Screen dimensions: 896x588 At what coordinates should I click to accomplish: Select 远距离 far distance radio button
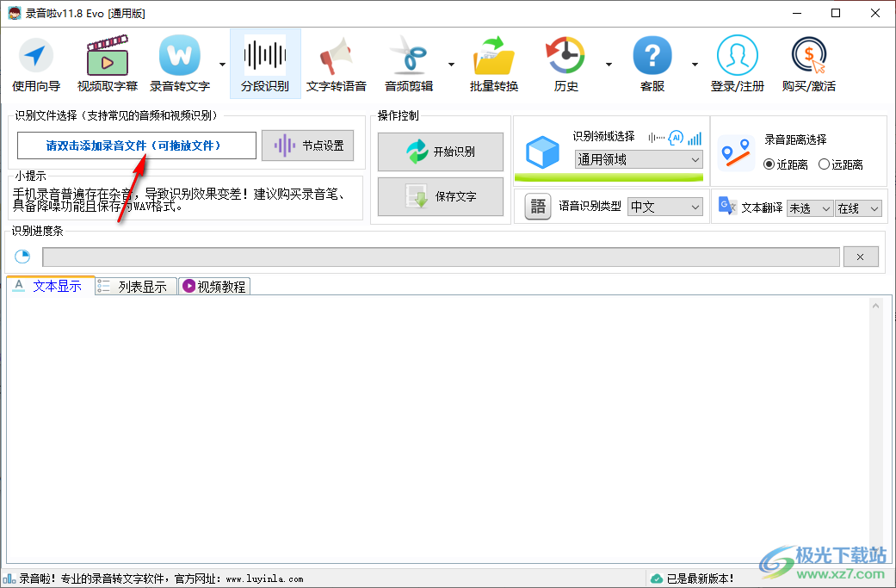tap(841, 164)
